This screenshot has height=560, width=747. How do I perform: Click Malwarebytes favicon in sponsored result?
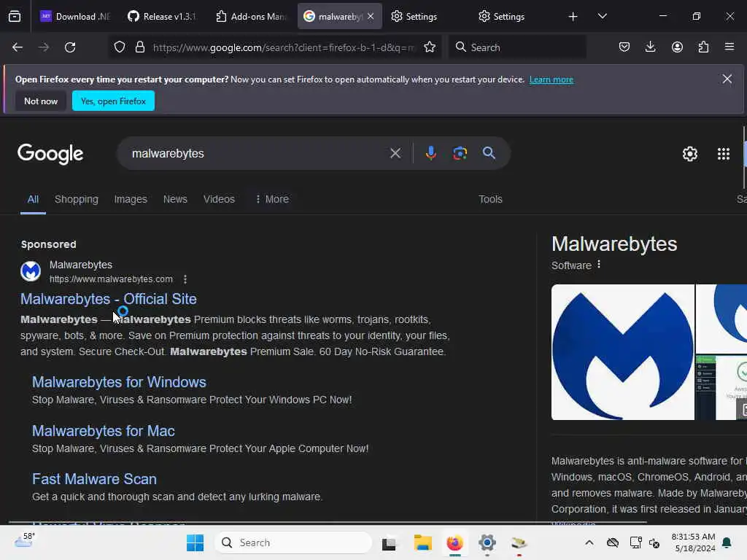(31, 271)
